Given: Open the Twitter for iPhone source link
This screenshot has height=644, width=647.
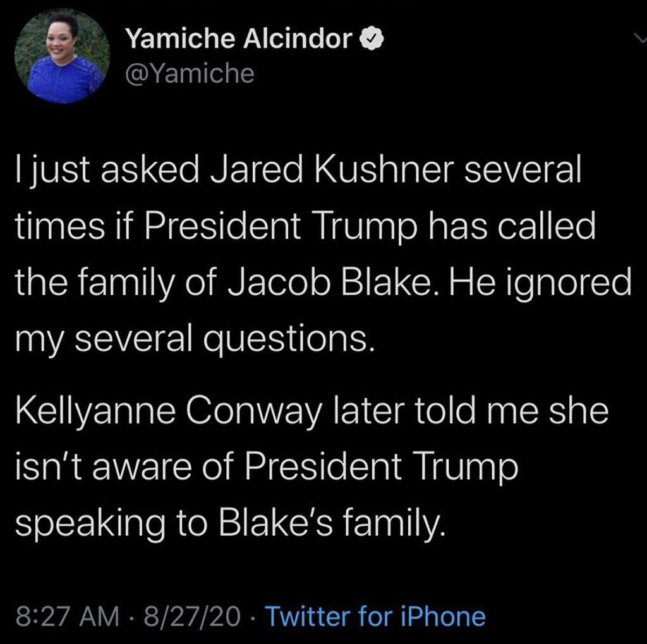Looking at the screenshot, I should [x=375, y=616].
